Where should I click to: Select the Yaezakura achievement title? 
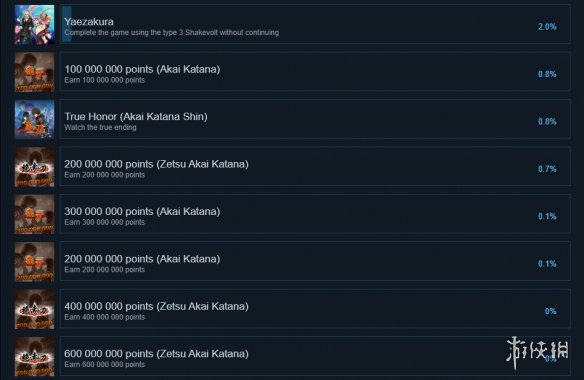89,22
